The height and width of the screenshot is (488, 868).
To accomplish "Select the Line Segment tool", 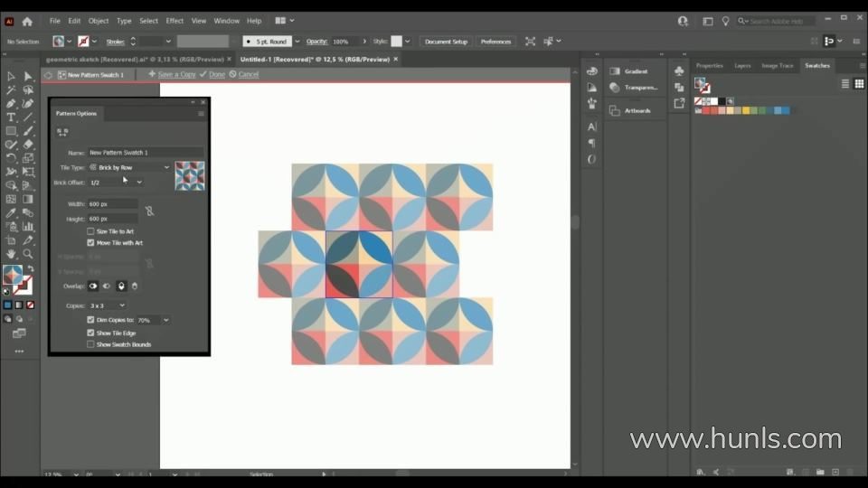I will (x=28, y=117).
